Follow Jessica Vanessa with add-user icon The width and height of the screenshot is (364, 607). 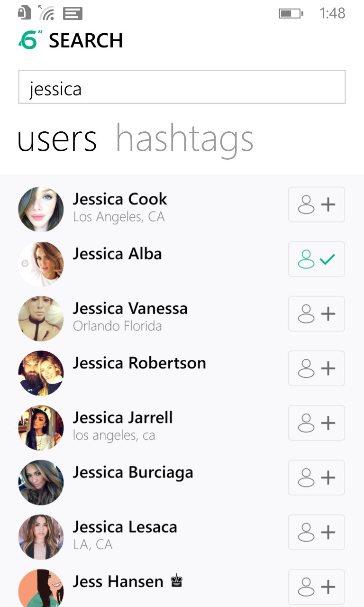pyautogui.click(x=316, y=313)
